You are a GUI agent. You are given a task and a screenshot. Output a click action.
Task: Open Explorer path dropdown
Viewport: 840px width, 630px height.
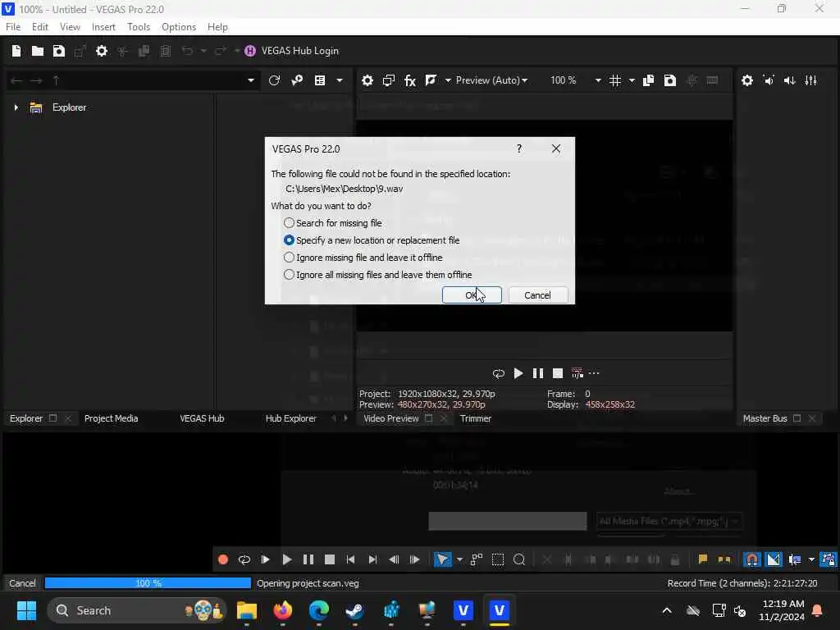(251, 80)
